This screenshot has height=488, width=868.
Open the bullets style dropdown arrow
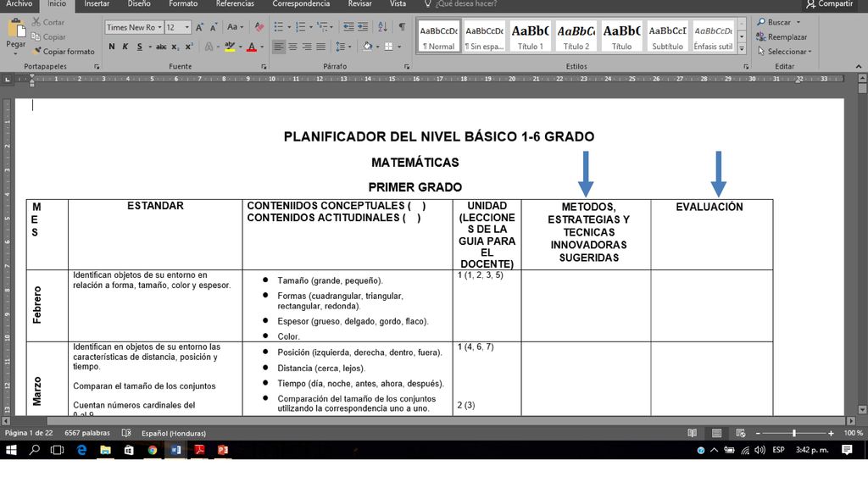[x=289, y=27]
